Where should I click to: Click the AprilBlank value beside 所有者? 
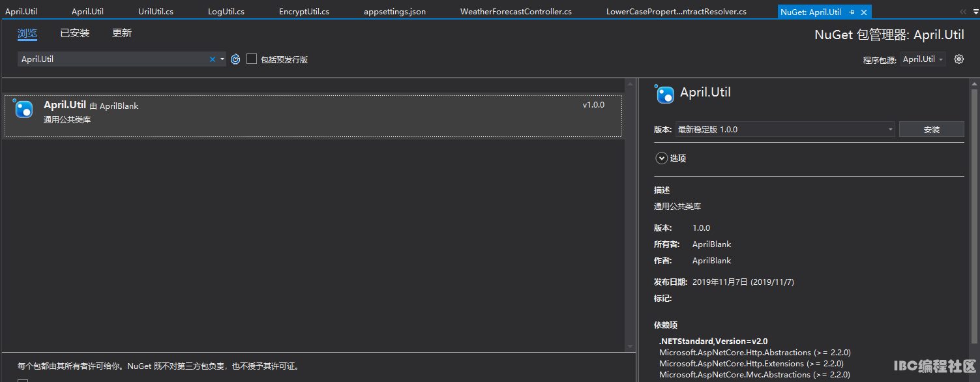[x=711, y=244]
